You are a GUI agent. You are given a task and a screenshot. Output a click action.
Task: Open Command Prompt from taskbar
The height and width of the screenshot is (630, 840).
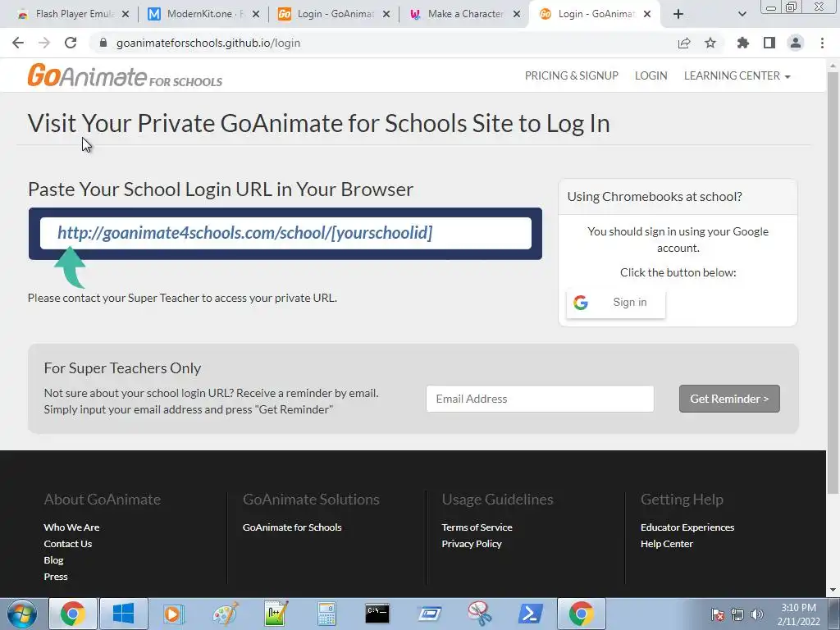click(377, 614)
